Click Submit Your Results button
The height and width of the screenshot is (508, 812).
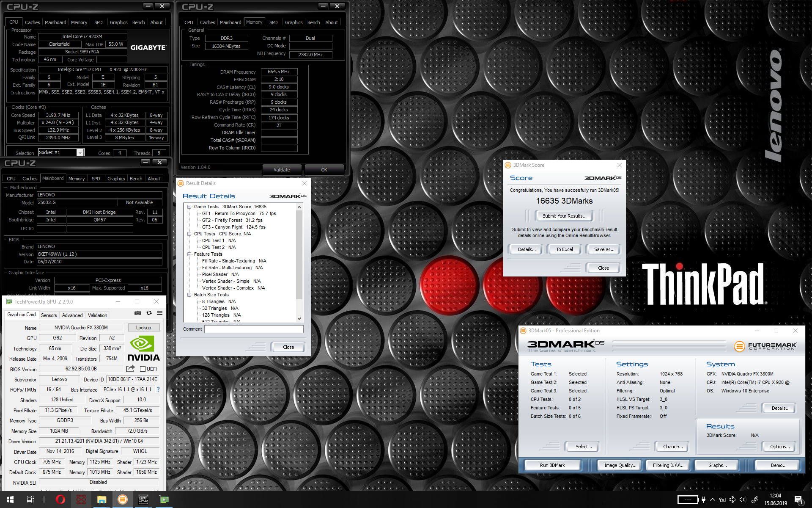(564, 215)
